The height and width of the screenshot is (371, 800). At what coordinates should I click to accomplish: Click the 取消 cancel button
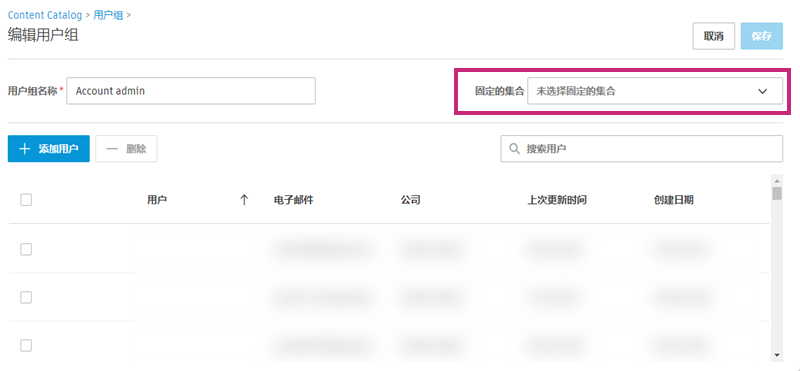713,36
